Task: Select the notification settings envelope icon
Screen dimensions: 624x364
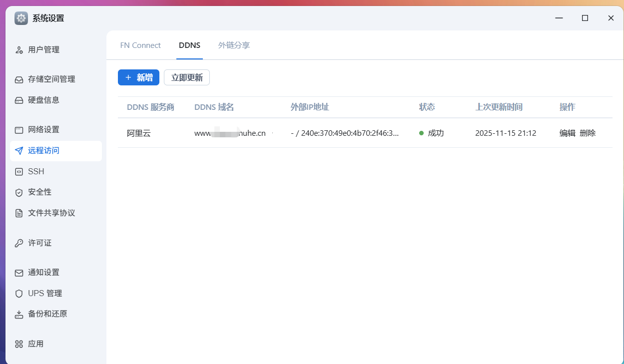Action: (19, 273)
